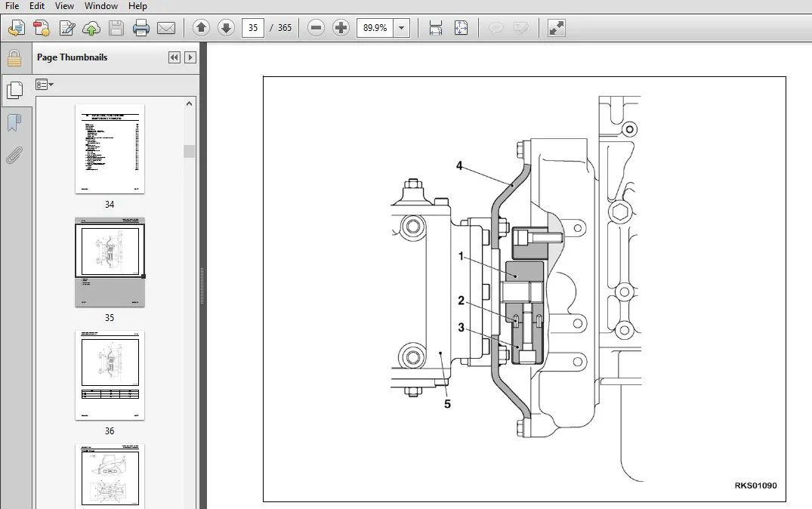Click the Fit one full page icon

coord(461,28)
